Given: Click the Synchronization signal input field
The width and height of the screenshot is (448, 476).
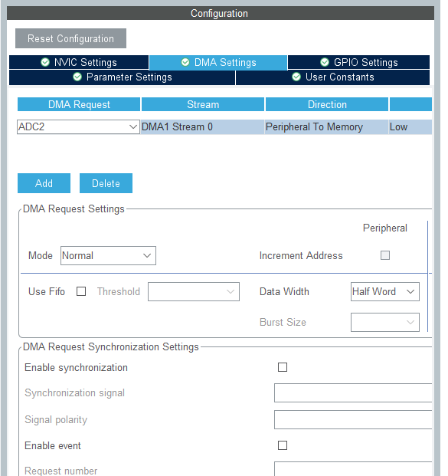Looking at the screenshot, I should pyautogui.click(x=353, y=392).
